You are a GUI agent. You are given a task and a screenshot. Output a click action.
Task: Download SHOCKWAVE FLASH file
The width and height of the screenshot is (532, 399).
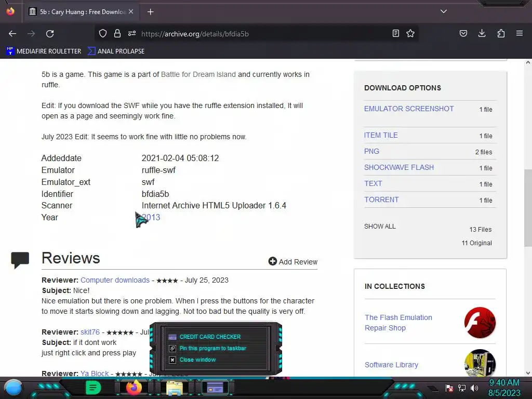click(x=398, y=167)
